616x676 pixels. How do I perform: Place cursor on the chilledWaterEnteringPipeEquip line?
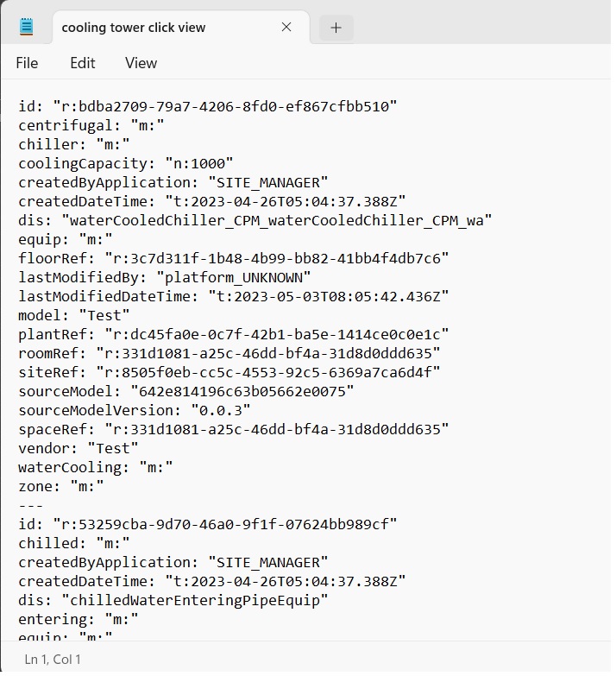coord(173,601)
